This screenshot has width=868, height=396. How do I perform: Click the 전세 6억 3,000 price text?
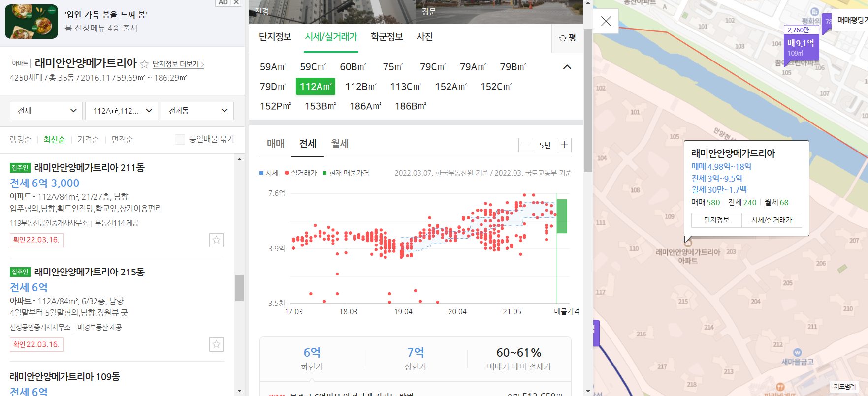click(x=45, y=183)
